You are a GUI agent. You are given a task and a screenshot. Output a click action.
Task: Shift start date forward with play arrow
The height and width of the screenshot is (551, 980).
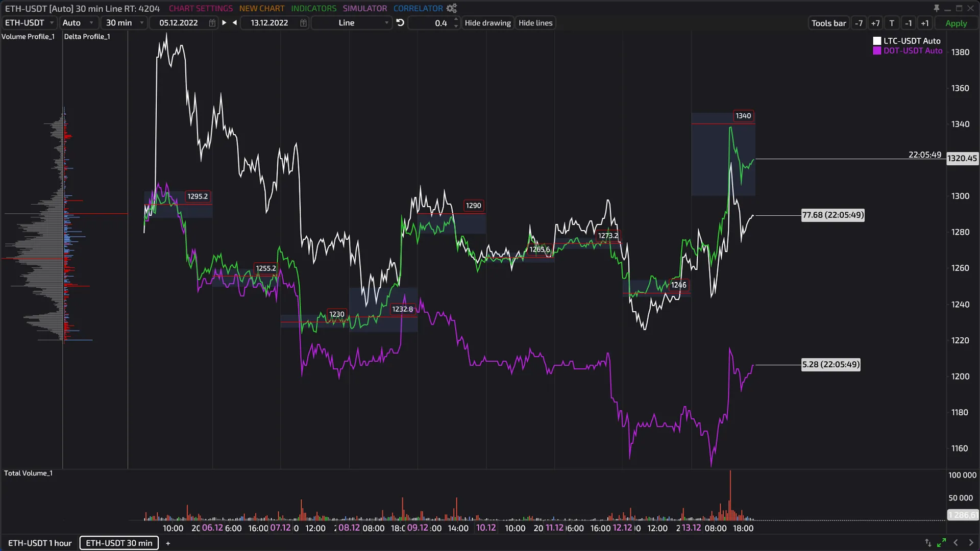tap(224, 23)
